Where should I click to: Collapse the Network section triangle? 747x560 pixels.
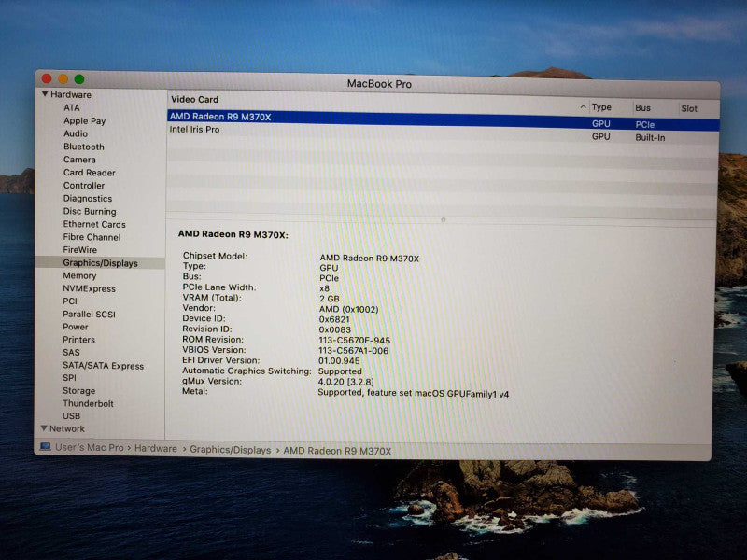44,428
